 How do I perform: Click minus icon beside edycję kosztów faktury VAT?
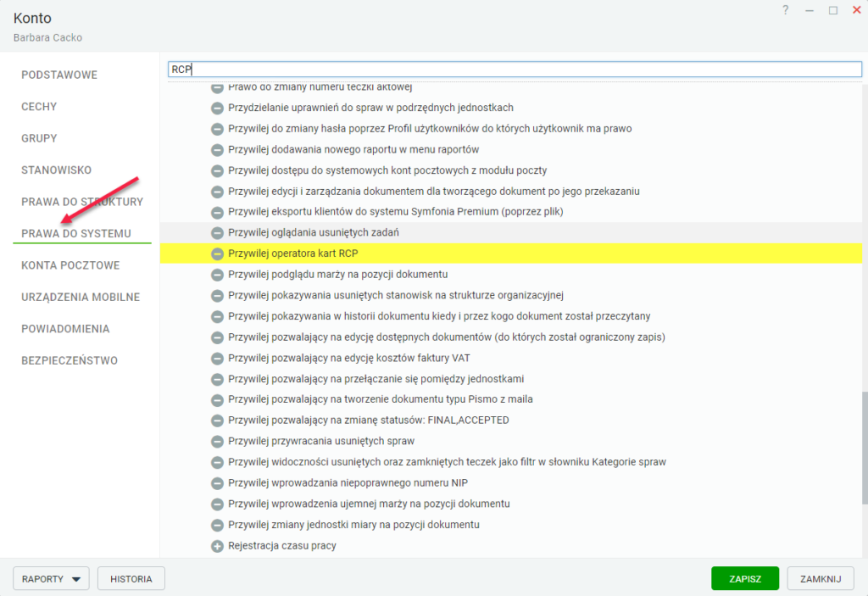(217, 359)
